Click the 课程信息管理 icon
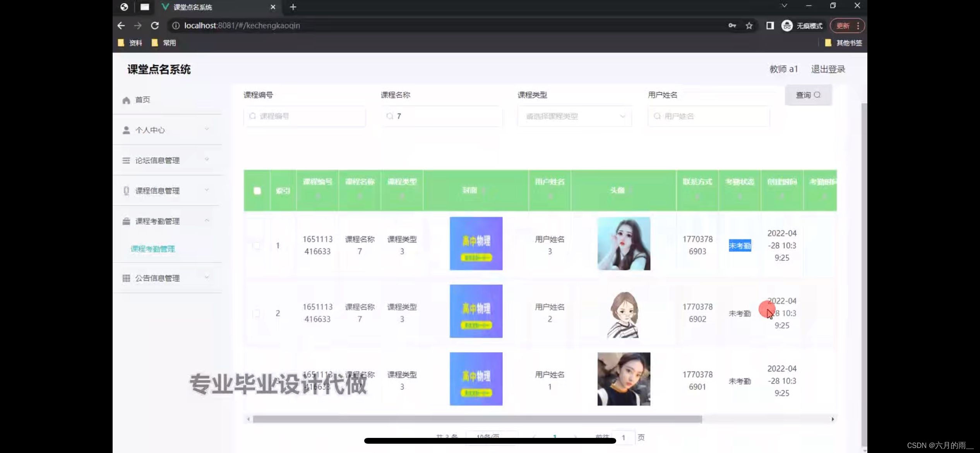The height and width of the screenshot is (453, 980). coord(126,190)
